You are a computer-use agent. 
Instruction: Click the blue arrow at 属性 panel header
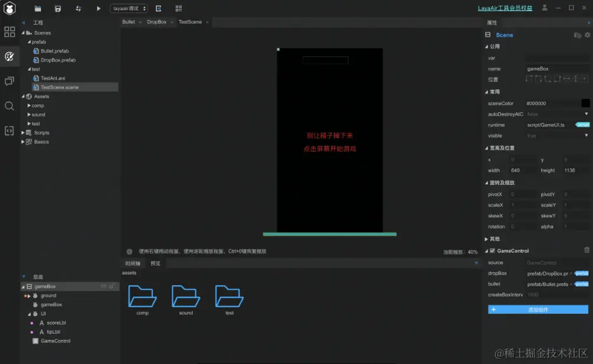[589, 23]
